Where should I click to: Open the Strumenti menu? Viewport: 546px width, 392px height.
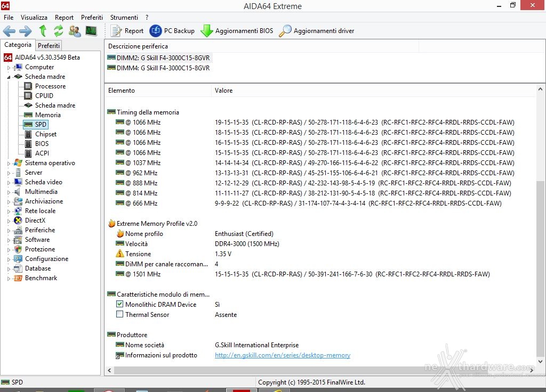[124, 18]
